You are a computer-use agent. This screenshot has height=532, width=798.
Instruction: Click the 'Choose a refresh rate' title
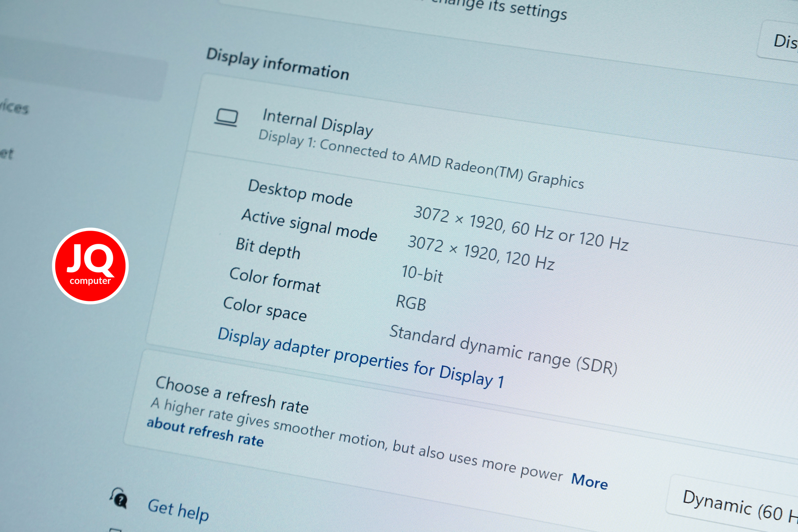232,395
